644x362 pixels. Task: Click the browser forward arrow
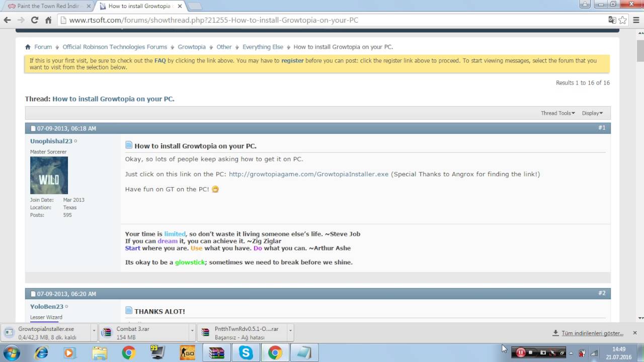(x=21, y=20)
